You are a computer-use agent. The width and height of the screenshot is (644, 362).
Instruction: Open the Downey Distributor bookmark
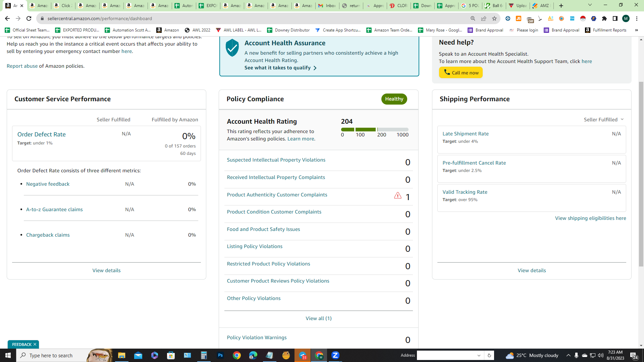coord(288,30)
